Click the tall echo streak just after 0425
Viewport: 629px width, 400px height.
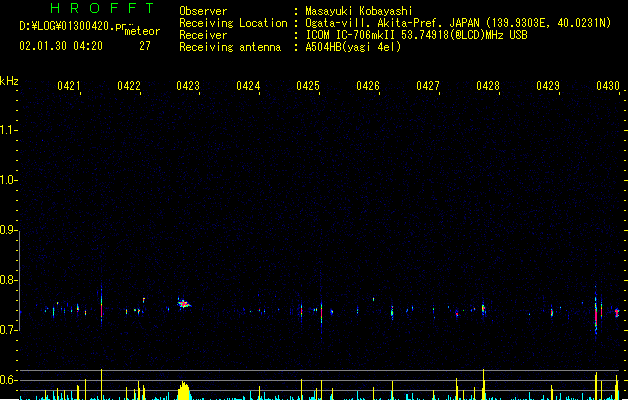pyautogui.click(x=321, y=311)
